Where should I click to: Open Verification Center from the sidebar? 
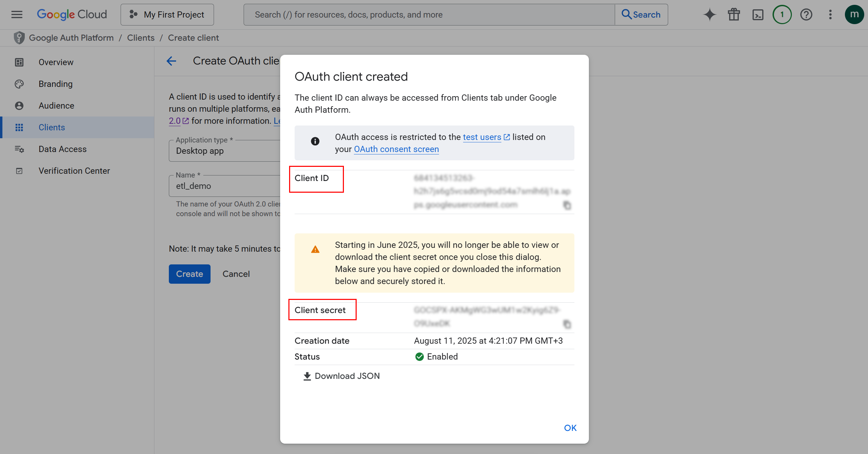(x=74, y=171)
